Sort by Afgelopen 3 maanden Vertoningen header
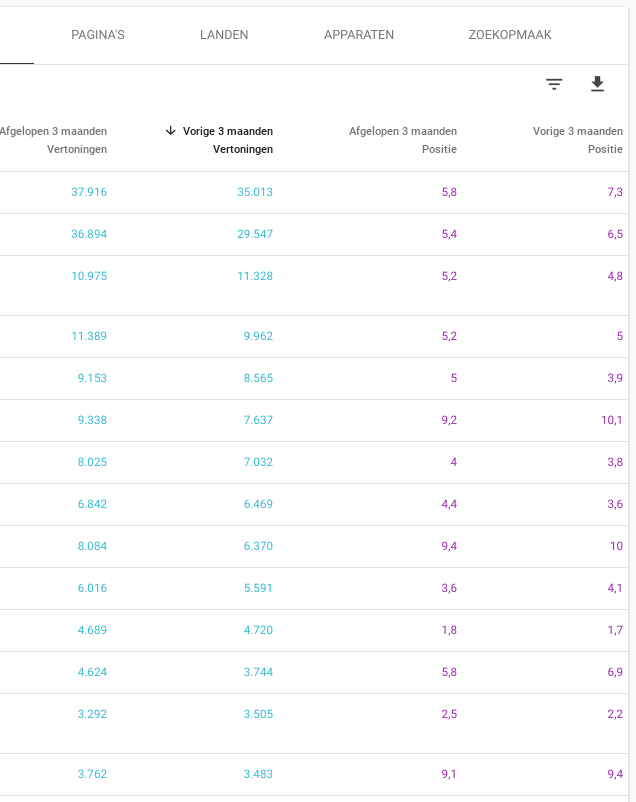Screen dimensions: 636x802 coord(53,140)
